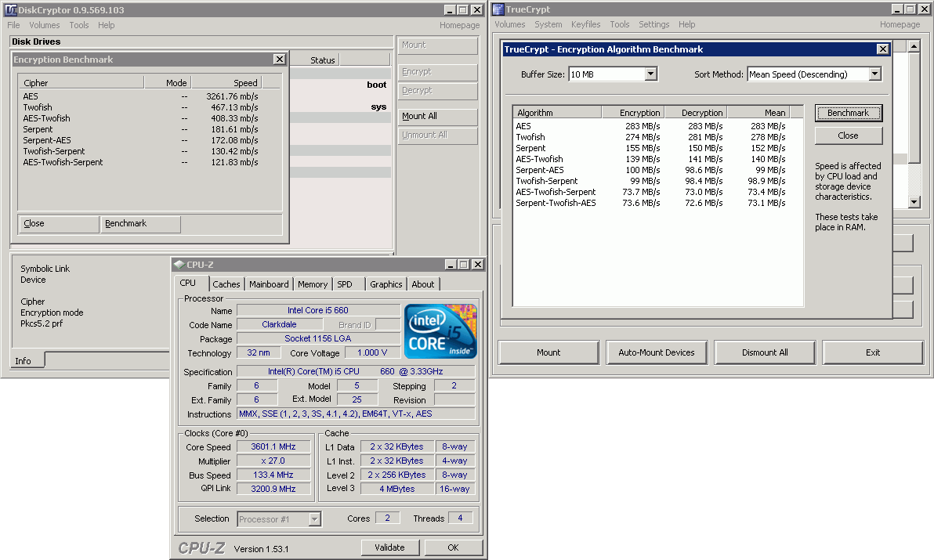Click the TrueCrypt scrollbar down arrow
The width and height of the screenshot is (934, 560).
(x=913, y=202)
